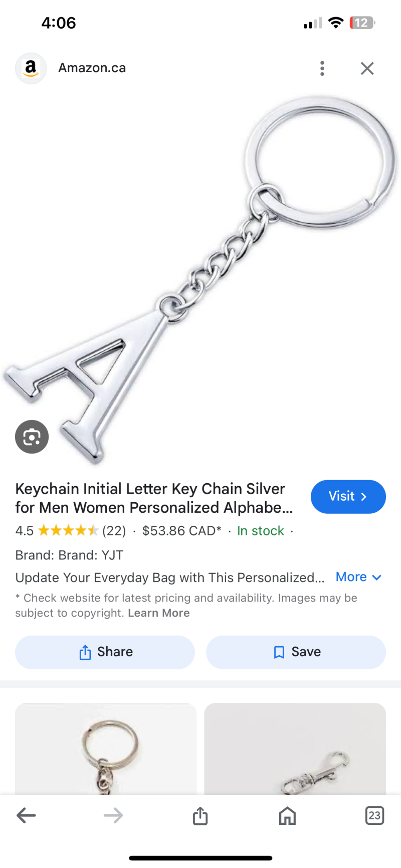Tap the browser share icon in bottom bar
Screen dimensions: 401x868
pos(200,815)
